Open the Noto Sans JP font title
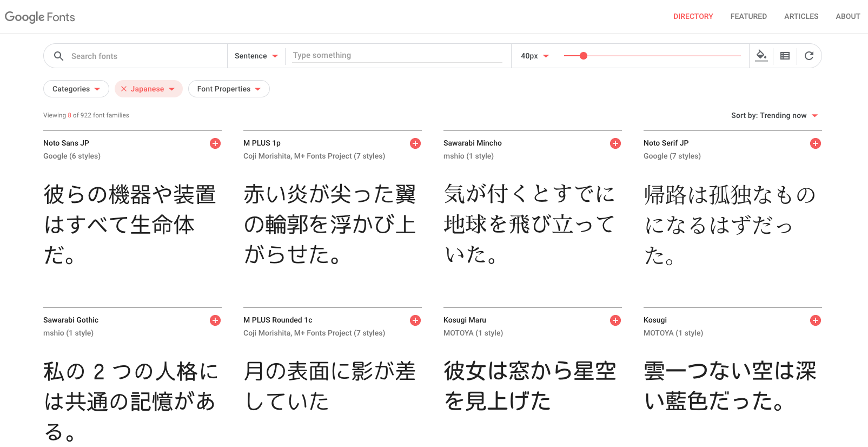Viewport: 868px width, 447px height. click(x=66, y=143)
